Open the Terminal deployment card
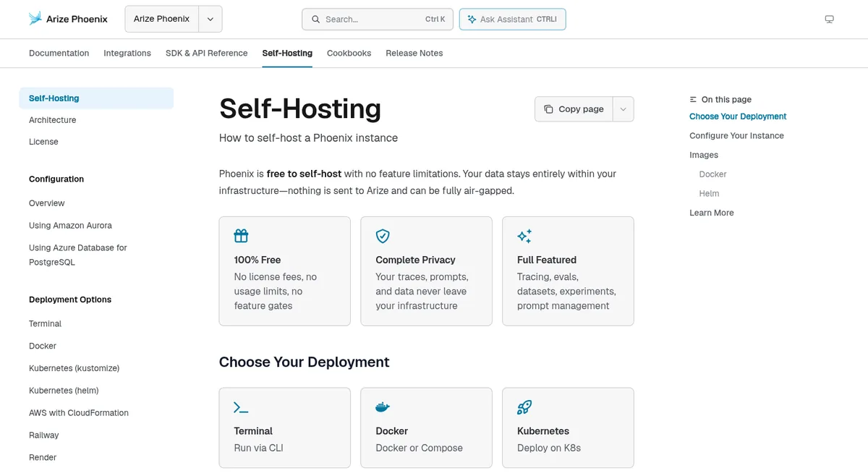The height and width of the screenshot is (476, 868). click(x=284, y=428)
